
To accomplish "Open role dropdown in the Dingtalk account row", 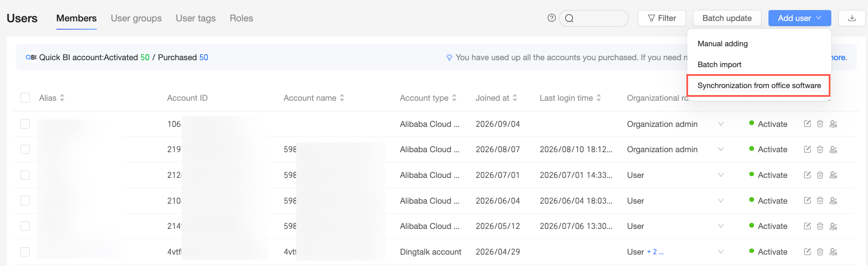I will (x=721, y=252).
